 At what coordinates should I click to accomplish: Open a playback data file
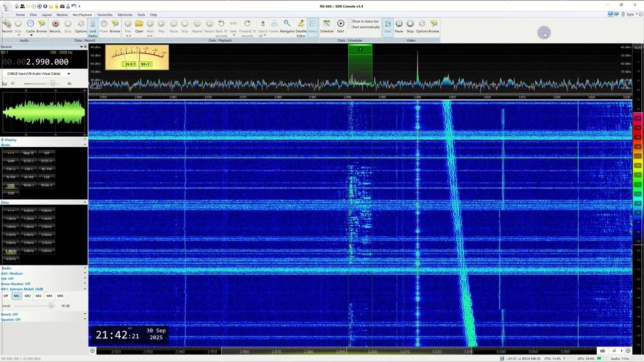pos(139,26)
